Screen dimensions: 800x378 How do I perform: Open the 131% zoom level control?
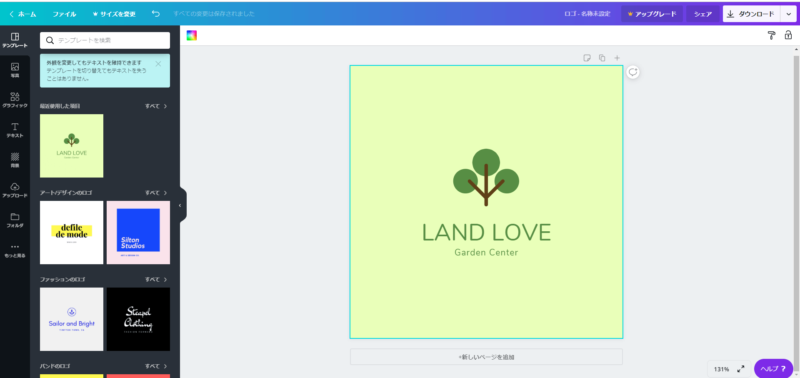tap(721, 369)
